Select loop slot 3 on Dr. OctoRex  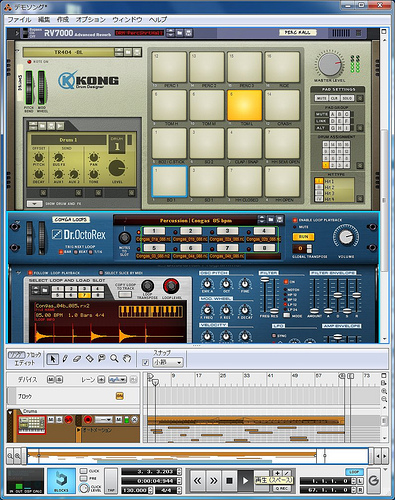[x=227, y=231]
